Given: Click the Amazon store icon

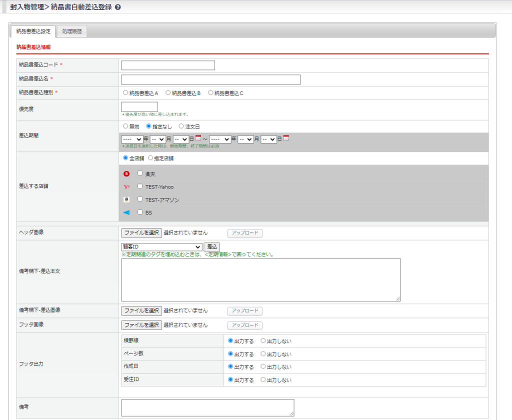Looking at the screenshot, I should [126, 199].
